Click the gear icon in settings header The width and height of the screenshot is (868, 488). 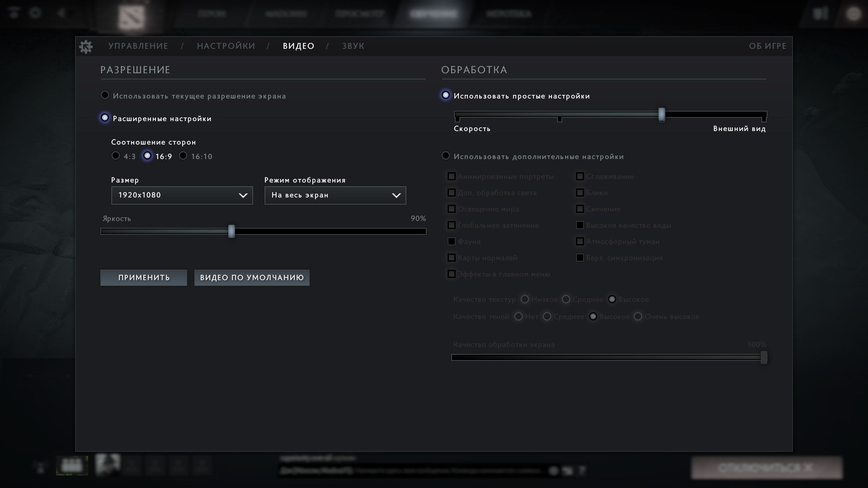point(85,47)
